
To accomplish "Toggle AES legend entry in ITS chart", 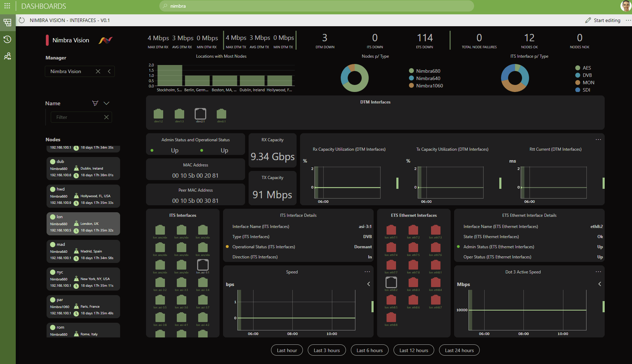I will pos(583,68).
